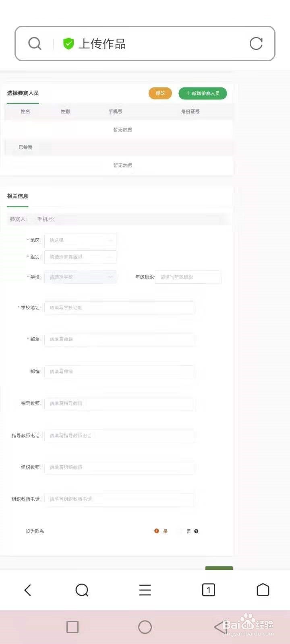Click the 指导教师 name input field
The width and height of the screenshot is (290, 644).
pos(120,403)
